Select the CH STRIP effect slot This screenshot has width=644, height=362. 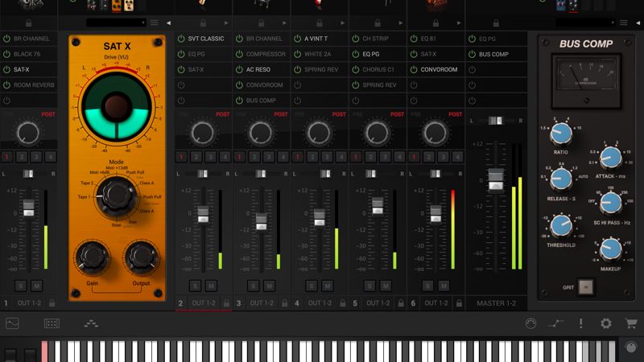coord(378,39)
